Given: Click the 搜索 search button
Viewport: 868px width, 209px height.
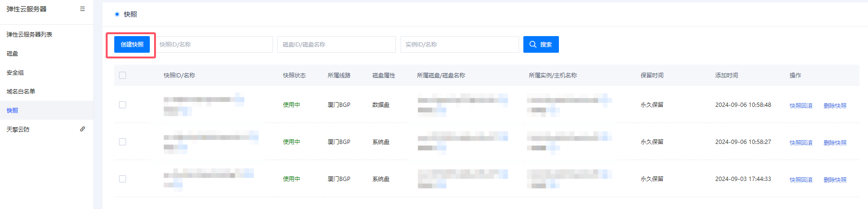Looking at the screenshot, I should pos(541,45).
